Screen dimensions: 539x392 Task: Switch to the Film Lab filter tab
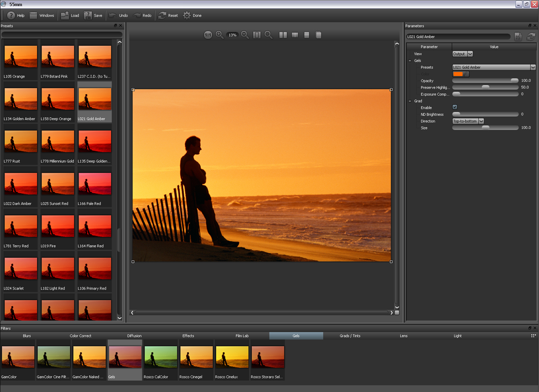tap(242, 336)
